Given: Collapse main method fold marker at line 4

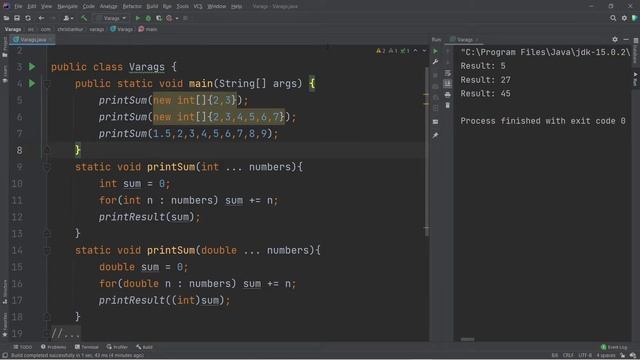Looking at the screenshot, I should [47, 84].
